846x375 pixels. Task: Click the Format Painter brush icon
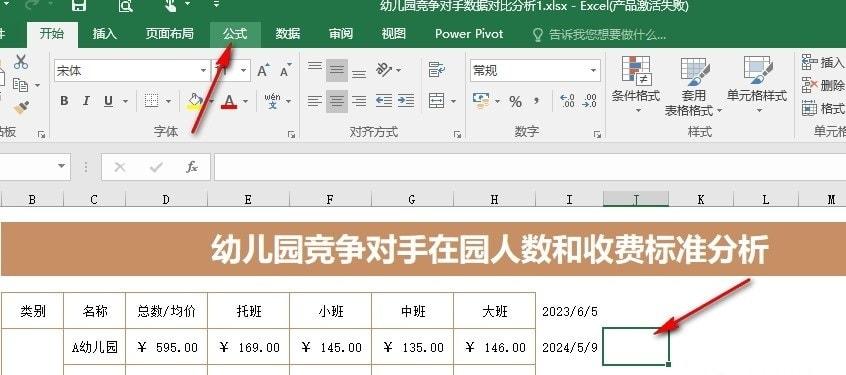click(x=21, y=107)
